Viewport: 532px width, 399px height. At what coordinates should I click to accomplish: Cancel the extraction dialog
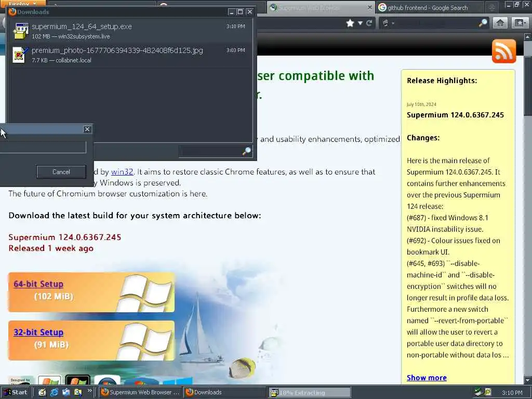coord(61,172)
